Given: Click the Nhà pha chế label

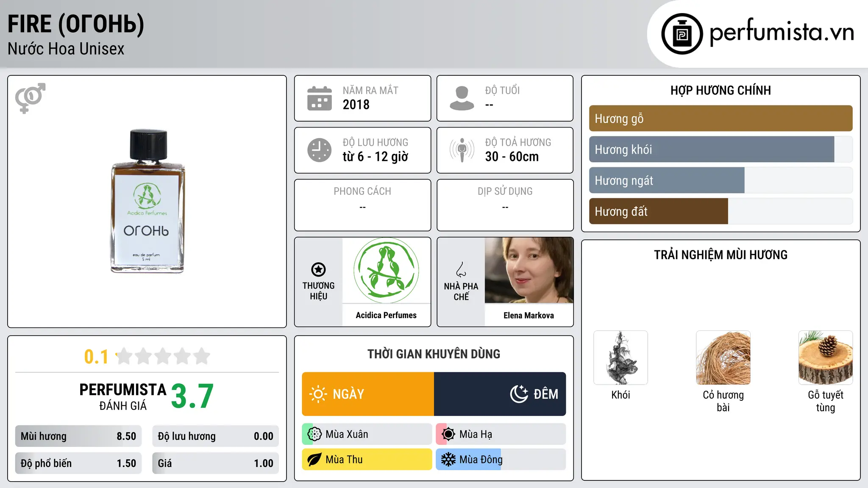Looking at the screenshot, I should click(x=461, y=291).
